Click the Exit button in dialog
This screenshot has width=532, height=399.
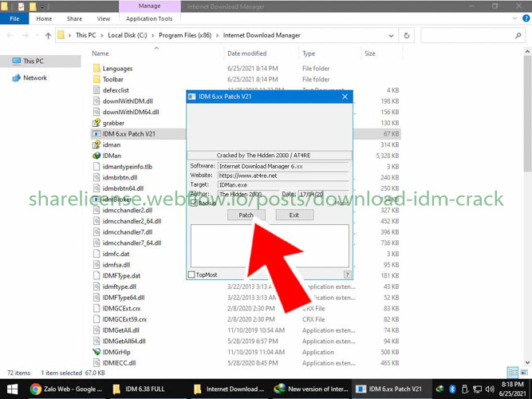tap(294, 215)
